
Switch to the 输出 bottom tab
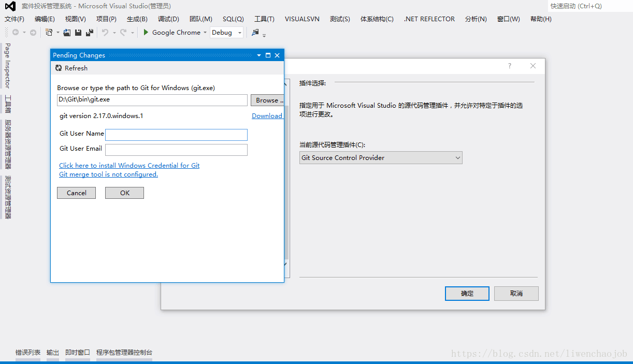pos(53,352)
